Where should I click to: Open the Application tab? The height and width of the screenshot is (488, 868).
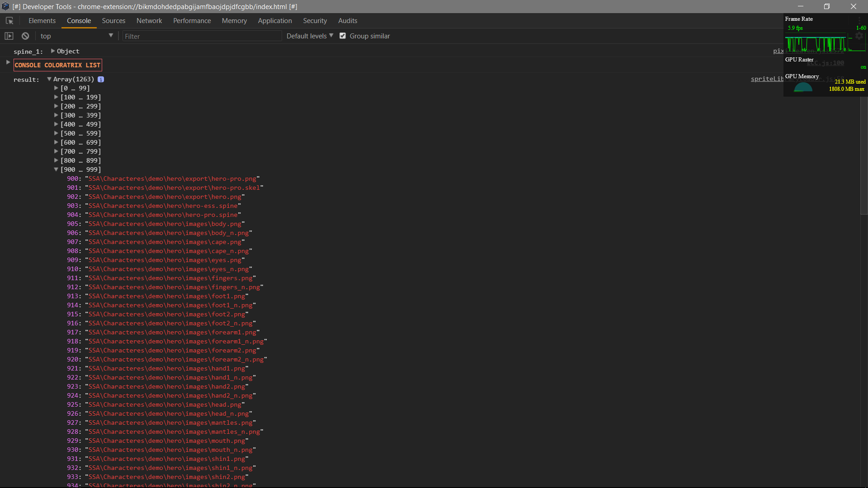[275, 21]
